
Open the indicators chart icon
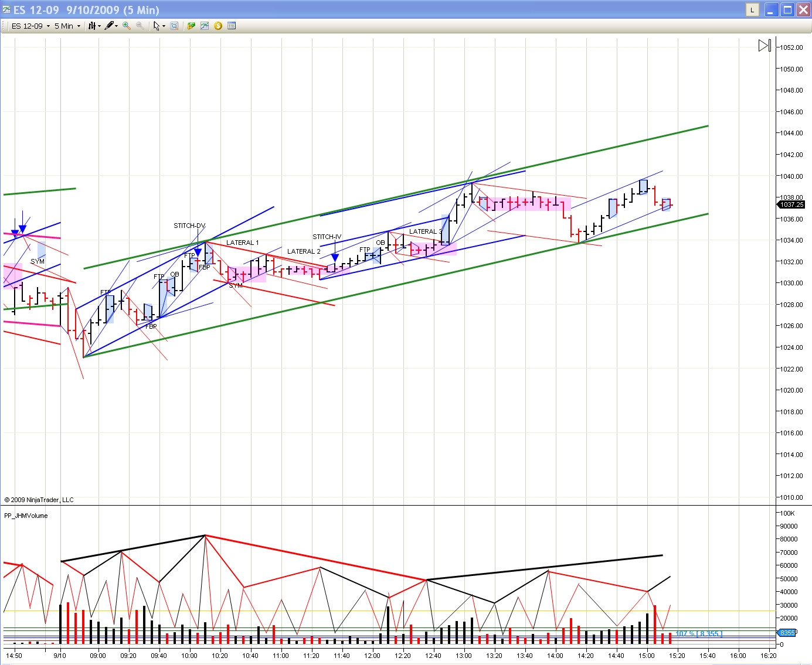click(x=205, y=26)
